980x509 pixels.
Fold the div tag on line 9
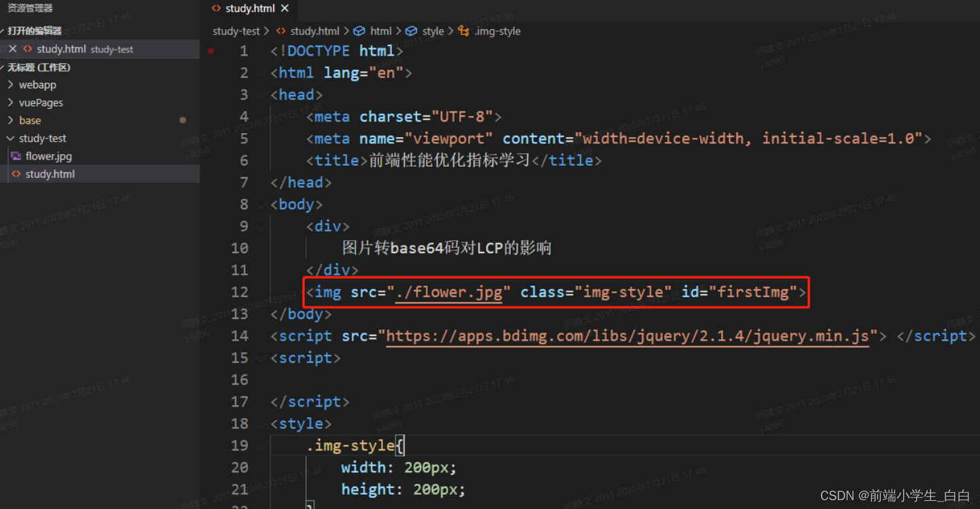point(261,226)
